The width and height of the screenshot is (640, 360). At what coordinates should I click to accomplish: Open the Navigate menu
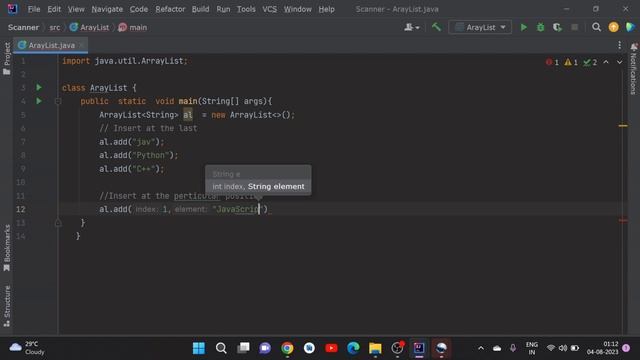pyautogui.click(x=107, y=9)
